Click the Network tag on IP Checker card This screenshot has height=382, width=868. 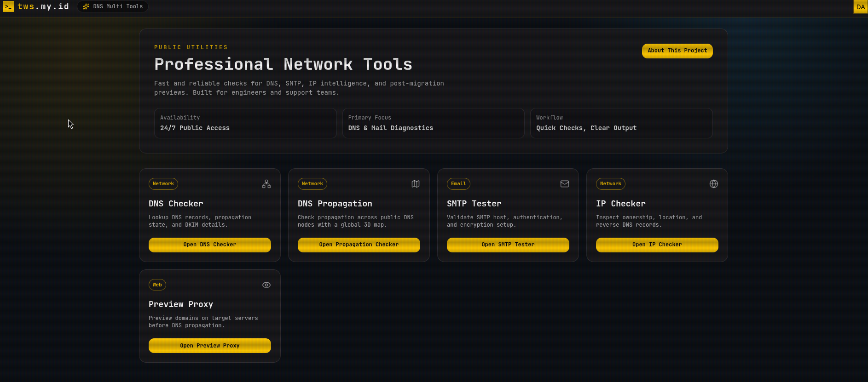[611, 184]
